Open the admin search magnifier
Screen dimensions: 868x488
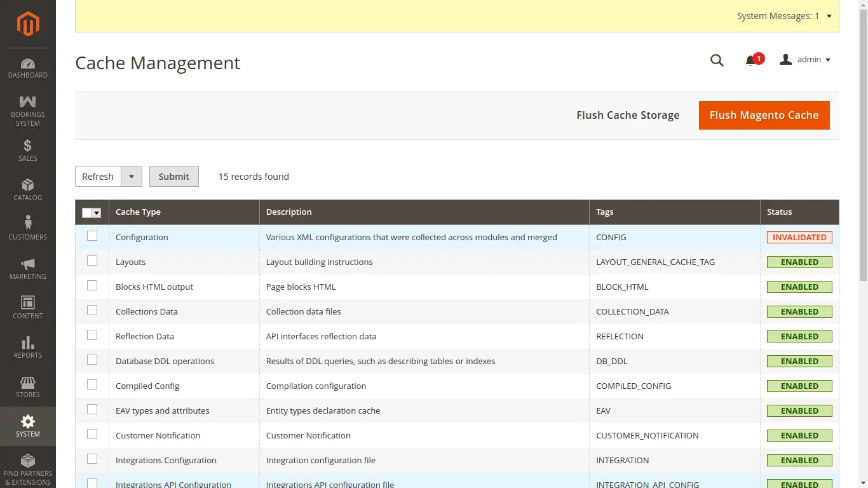[x=717, y=60]
